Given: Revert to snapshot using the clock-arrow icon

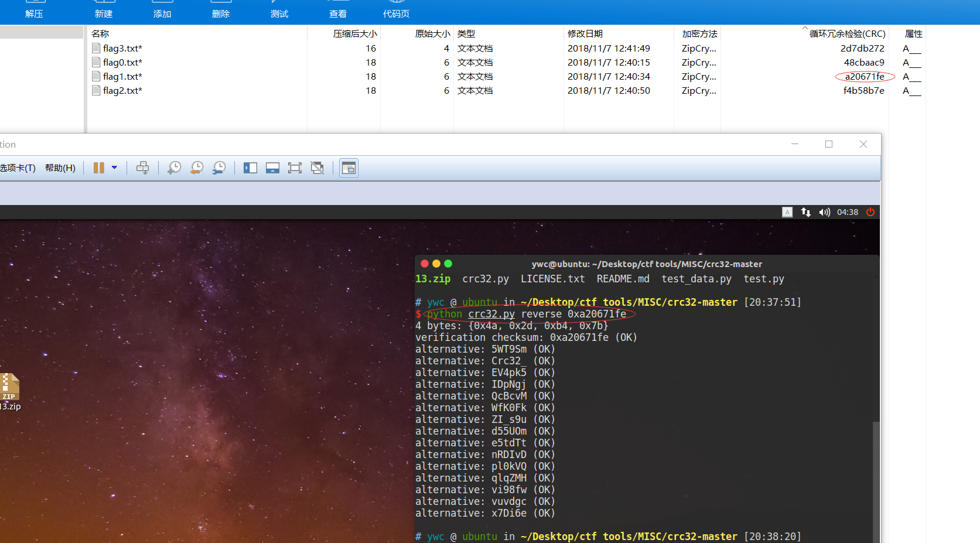Looking at the screenshot, I should click(197, 168).
